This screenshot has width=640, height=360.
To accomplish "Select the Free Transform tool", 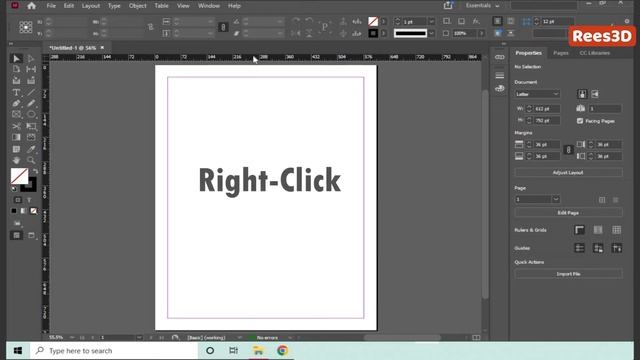I will pos(31,126).
